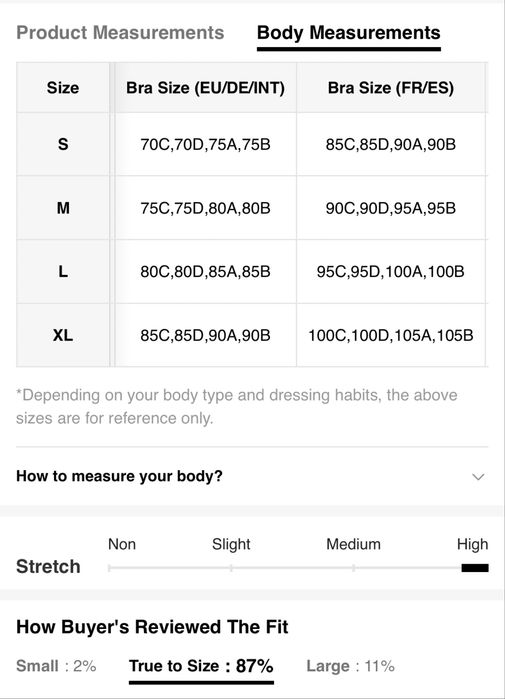Show reviews rated Large 11%
This screenshot has width=505, height=699.
coord(350,666)
